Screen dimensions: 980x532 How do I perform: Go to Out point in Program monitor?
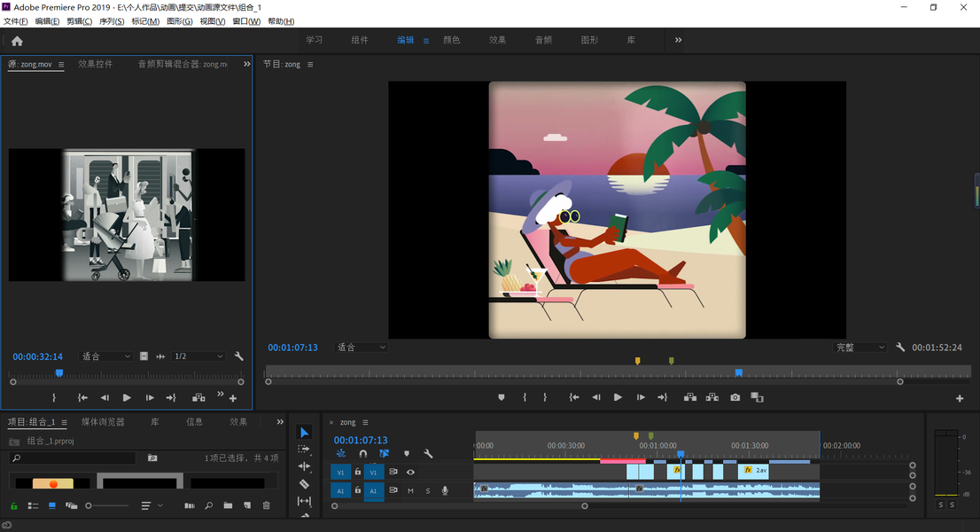click(x=663, y=397)
